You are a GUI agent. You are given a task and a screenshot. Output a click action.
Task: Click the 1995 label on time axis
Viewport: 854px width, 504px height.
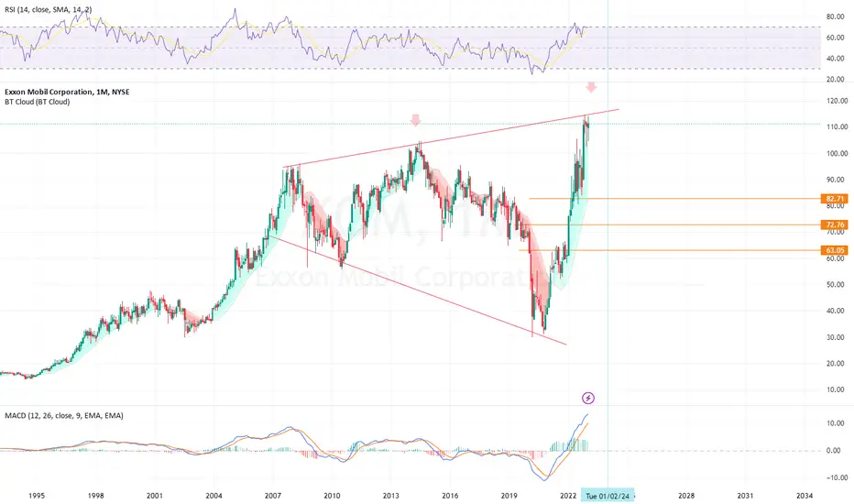[x=37, y=496]
